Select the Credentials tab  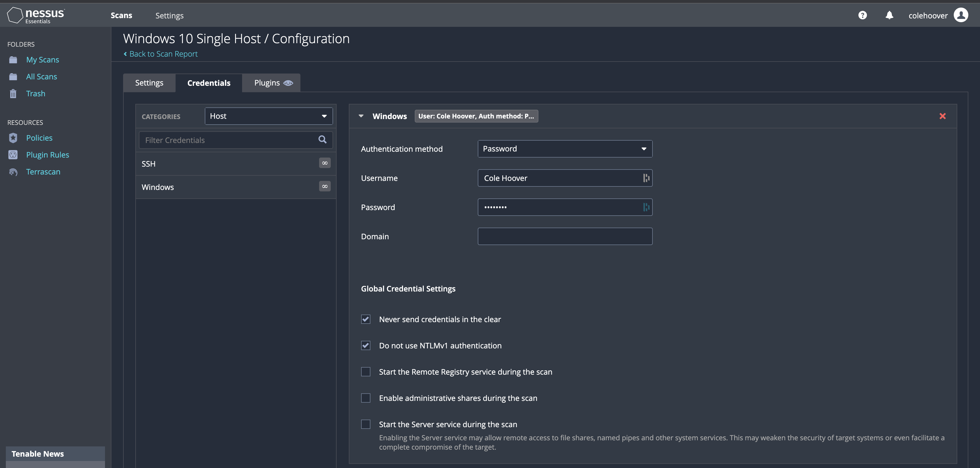click(209, 83)
